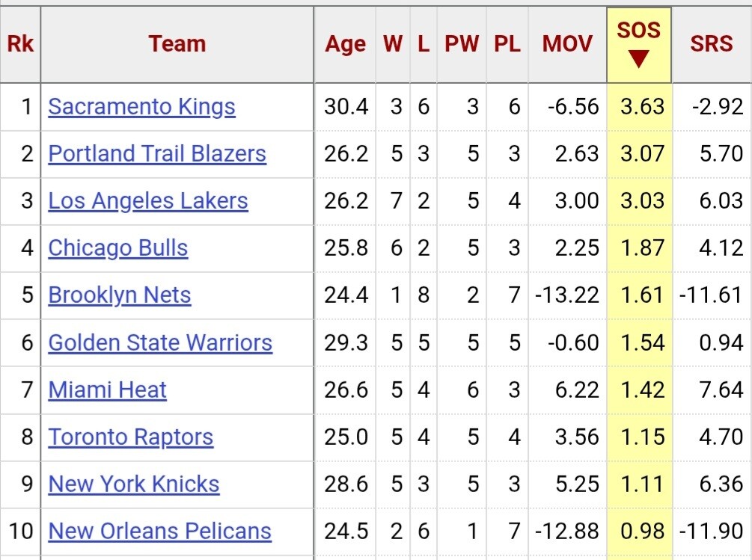Open the Toronto Raptors link
The image size is (752, 560).
pos(130,437)
